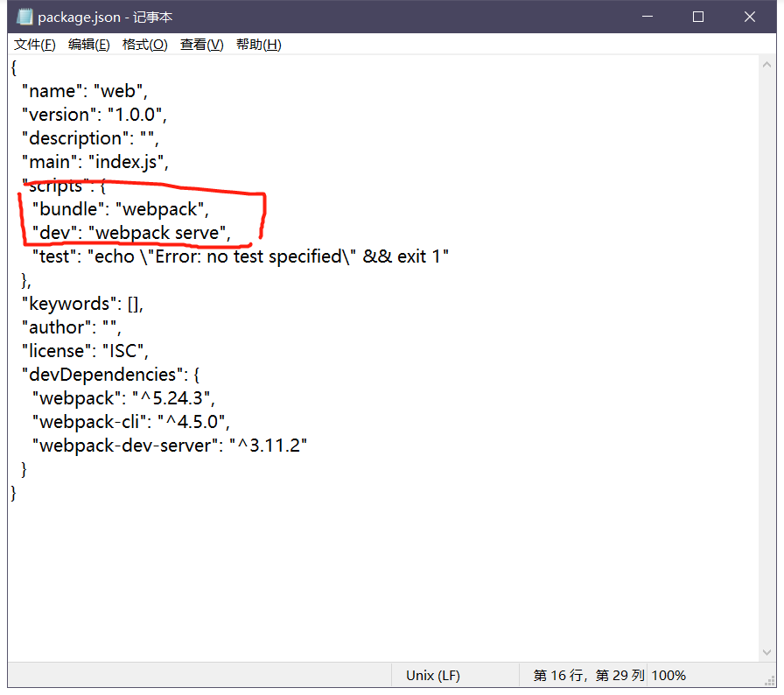
Task: Click the "webpack-cli": "^4.5.0" line
Action: click(131, 422)
